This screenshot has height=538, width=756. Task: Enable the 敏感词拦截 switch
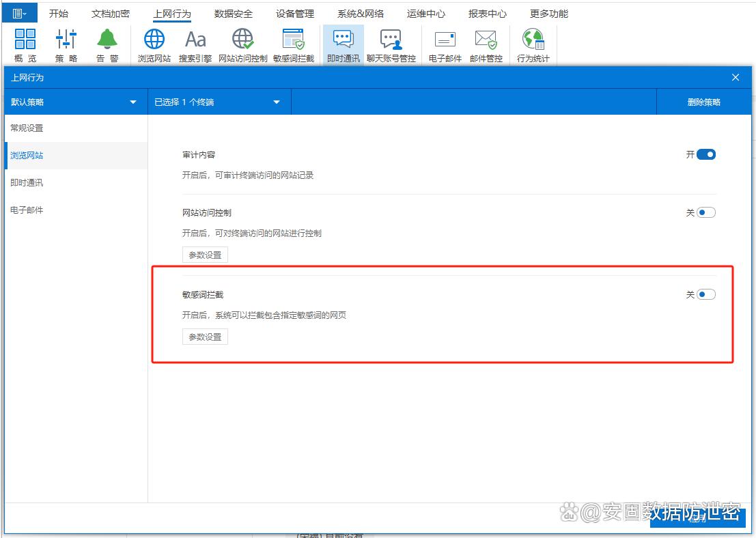[x=705, y=295]
